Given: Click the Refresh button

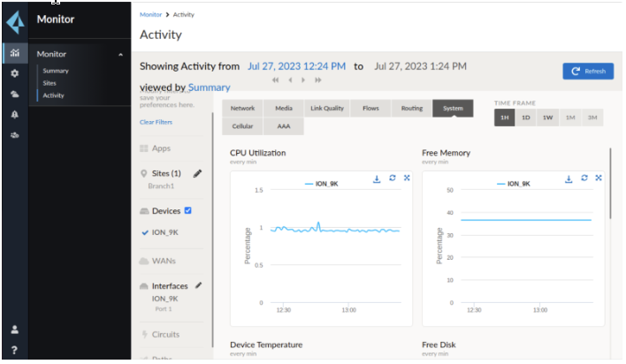Looking at the screenshot, I should click(588, 71).
